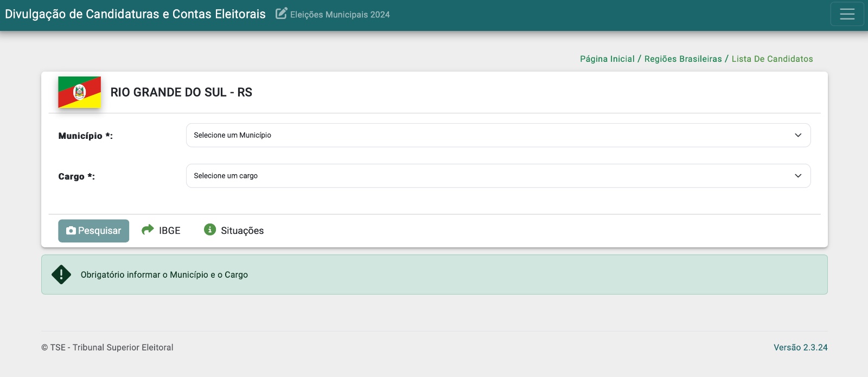Open the Situações link text
Image resolution: width=868 pixels, height=377 pixels.
click(x=242, y=231)
